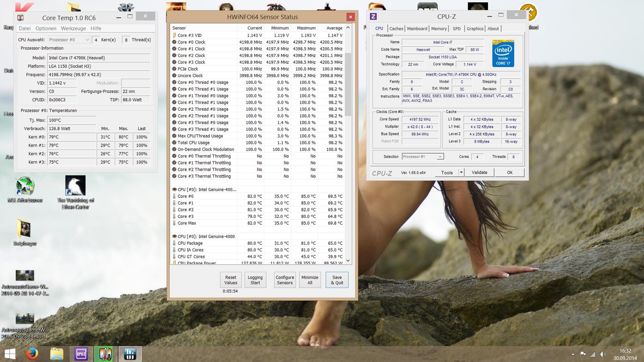The image size is (644, 362).
Task: Click the CPU-Z title bar logo icon
Action: click(x=373, y=16)
